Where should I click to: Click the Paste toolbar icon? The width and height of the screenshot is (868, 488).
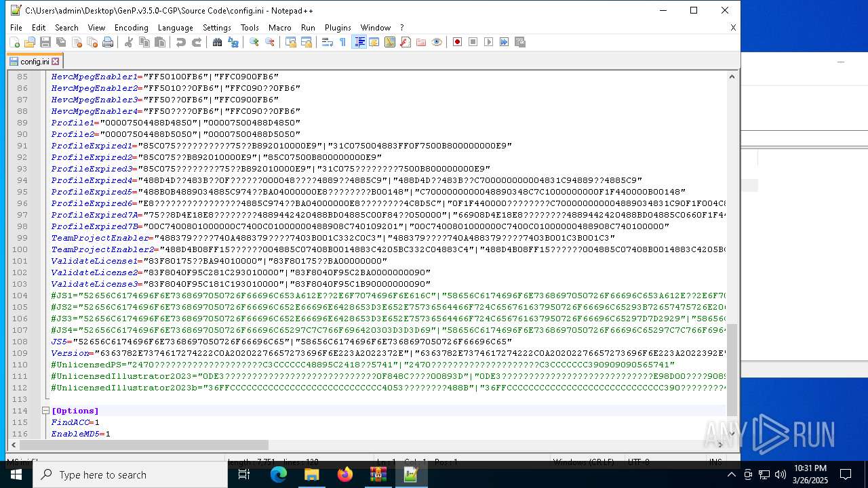160,42
